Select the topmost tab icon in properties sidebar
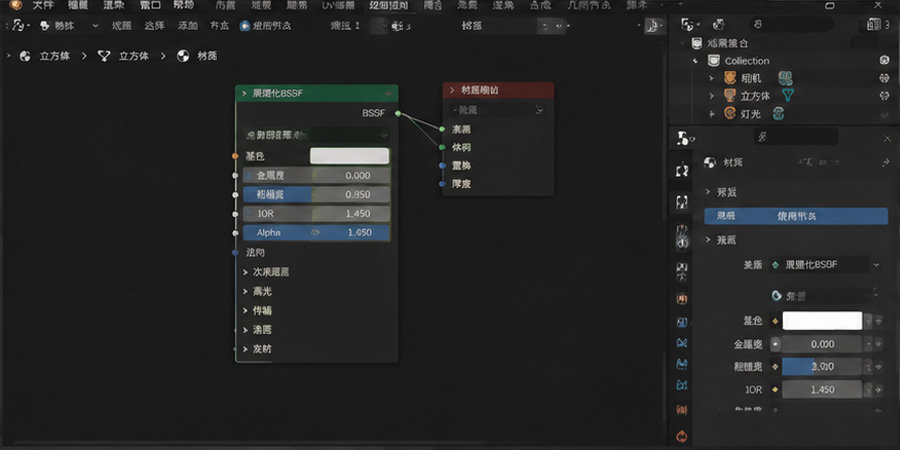900x450 pixels. [x=682, y=170]
